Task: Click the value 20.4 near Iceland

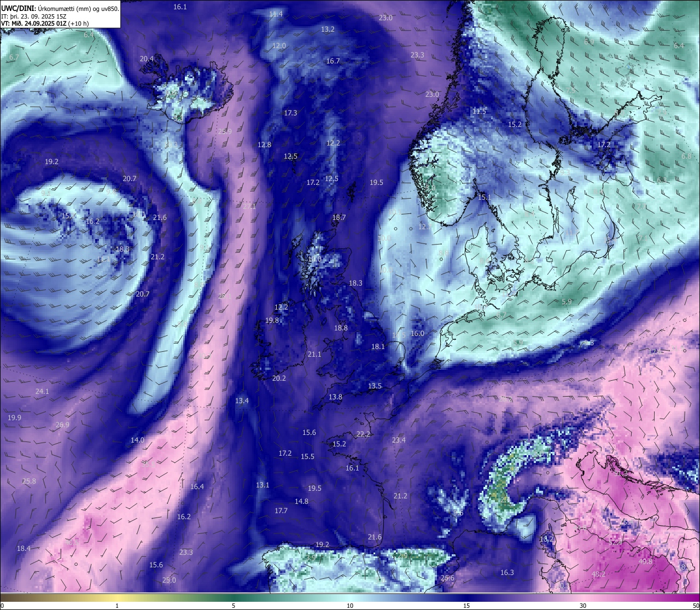Action: pyautogui.click(x=147, y=59)
